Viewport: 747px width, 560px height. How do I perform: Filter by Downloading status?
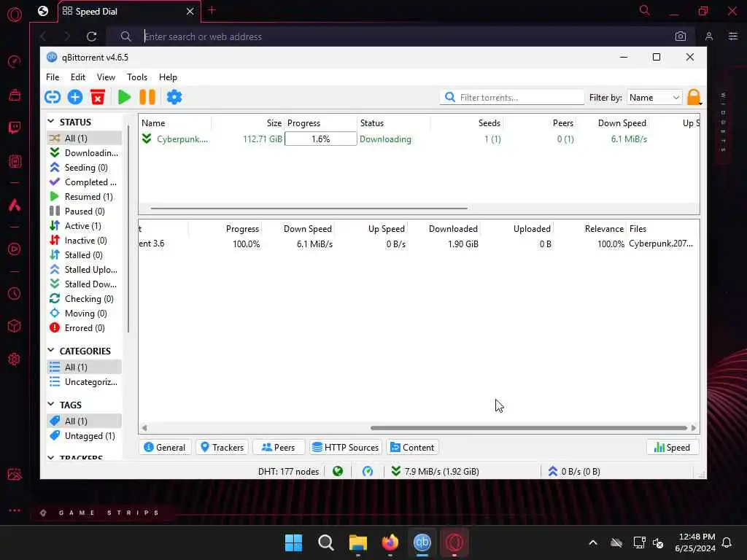point(85,153)
